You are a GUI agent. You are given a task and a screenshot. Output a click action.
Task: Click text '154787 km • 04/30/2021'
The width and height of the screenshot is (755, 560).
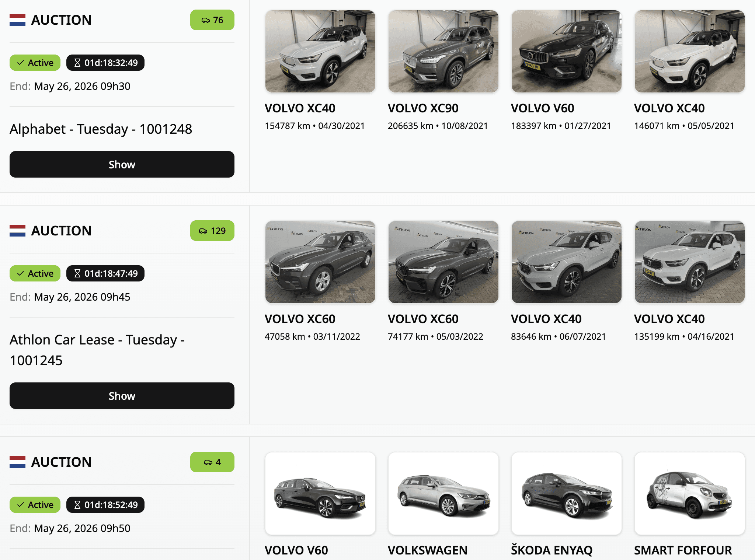click(315, 126)
